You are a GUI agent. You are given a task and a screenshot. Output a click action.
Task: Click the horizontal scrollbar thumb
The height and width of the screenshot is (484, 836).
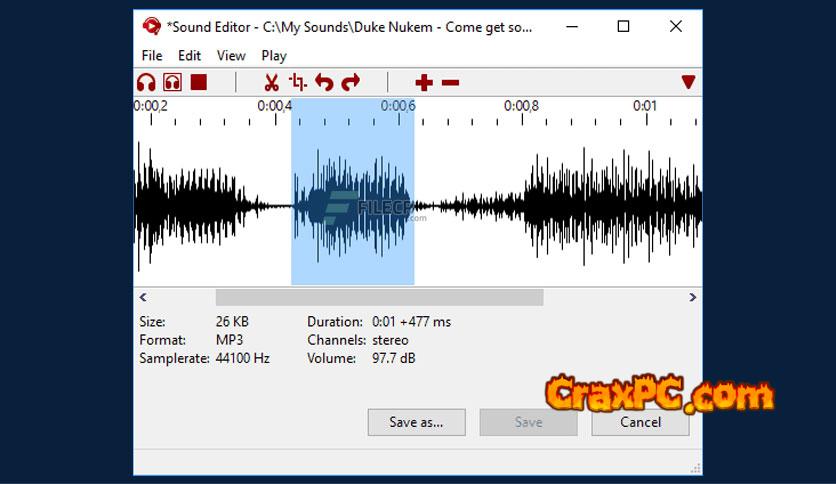[380, 297]
